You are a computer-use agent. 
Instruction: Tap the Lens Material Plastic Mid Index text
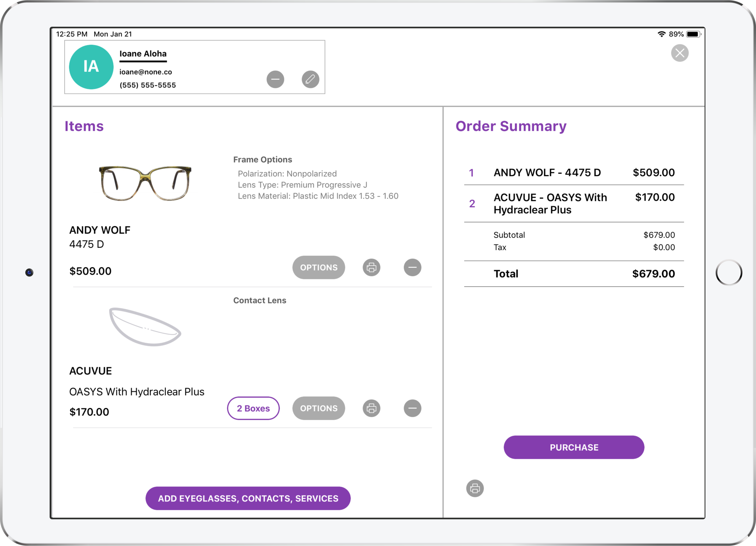coord(318,196)
